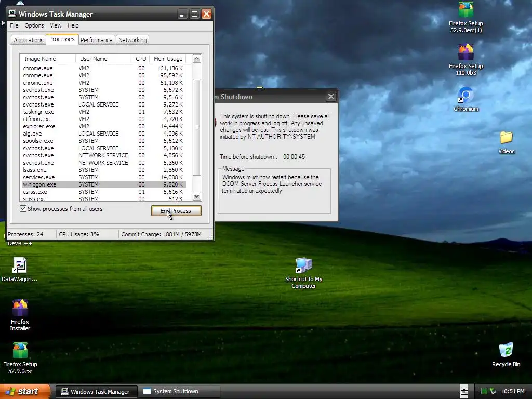Select chrome.exe process using 195,592 K
The height and width of the screenshot is (399, 532).
click(103, 75)
